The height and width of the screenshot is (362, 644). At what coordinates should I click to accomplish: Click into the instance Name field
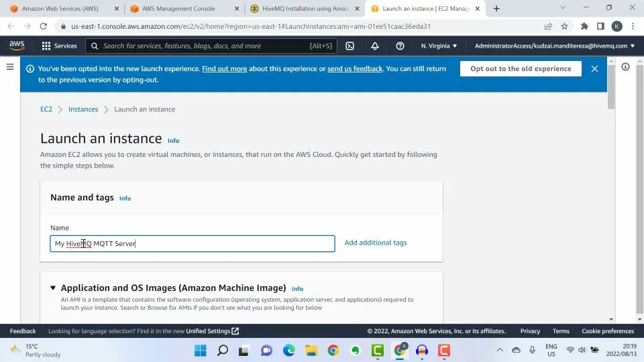pos(193,243)
